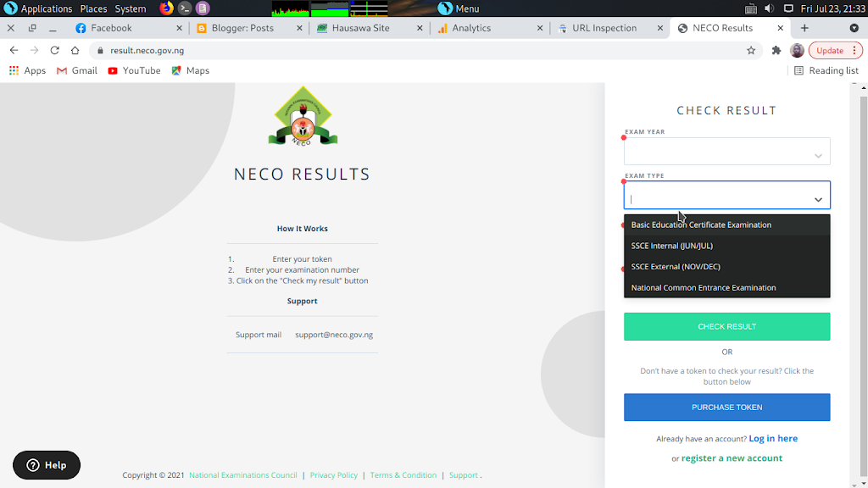The width and height of the screenshot is (868, 488).
Task: Click the volume speaker icon in system tray
Action: pyautogui.click(x=770, y=8)
